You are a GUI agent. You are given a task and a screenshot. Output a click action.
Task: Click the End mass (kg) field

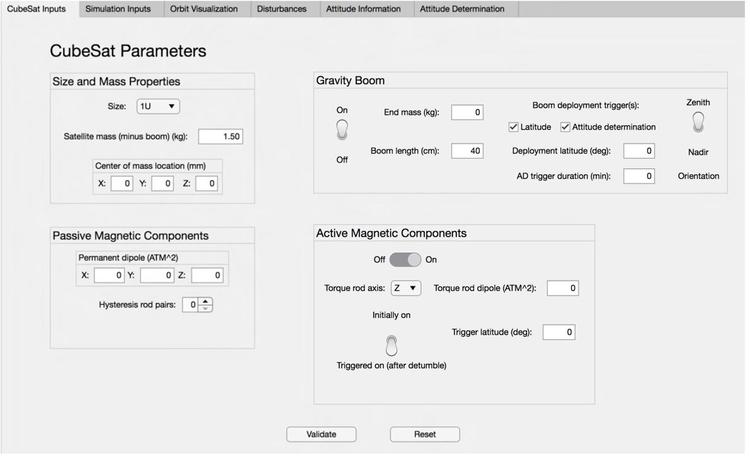[467, 112]
